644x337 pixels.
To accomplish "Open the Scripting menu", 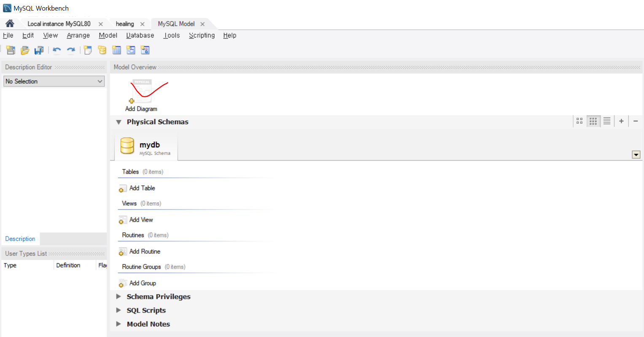I will pyautogui.click(x=202, y=35).
